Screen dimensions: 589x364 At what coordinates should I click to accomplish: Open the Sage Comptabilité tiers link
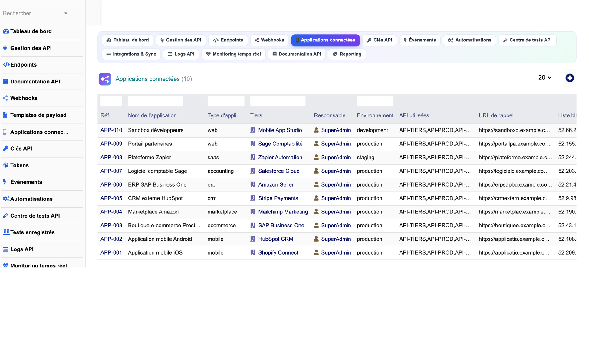280,144
